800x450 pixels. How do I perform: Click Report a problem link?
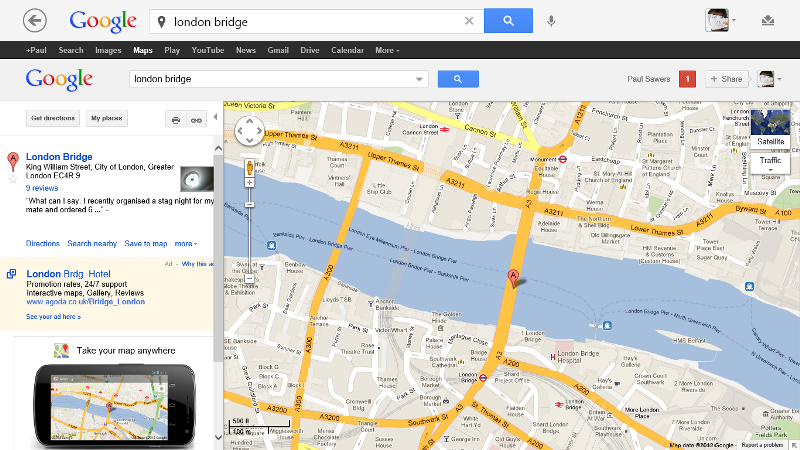point(762,445)
